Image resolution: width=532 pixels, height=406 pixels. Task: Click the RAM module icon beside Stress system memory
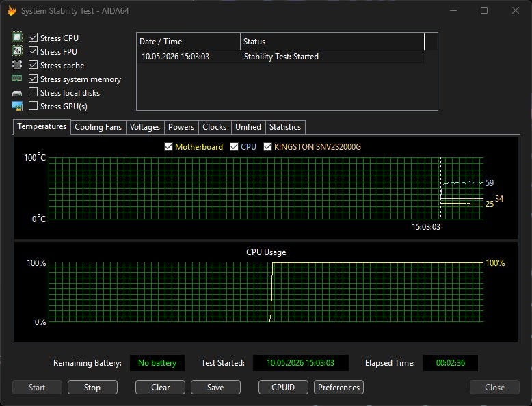(17, 79)
